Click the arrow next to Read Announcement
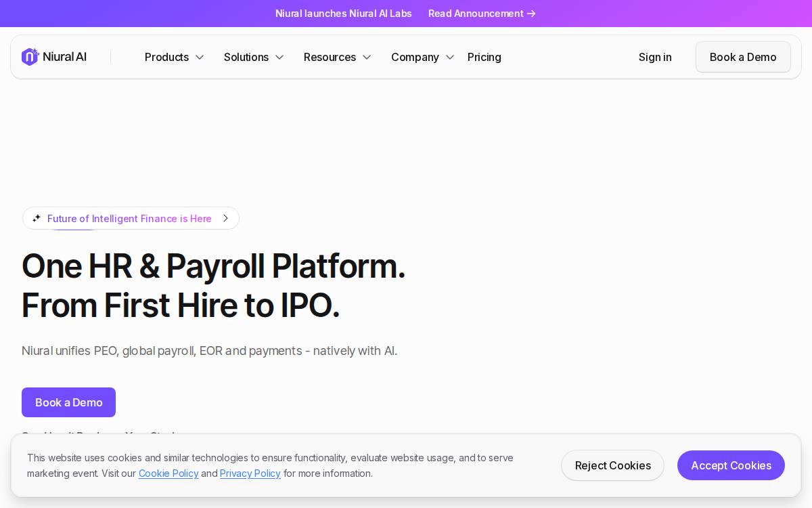The height and width of the screenshot is (508, 812). tap(531, 14)
